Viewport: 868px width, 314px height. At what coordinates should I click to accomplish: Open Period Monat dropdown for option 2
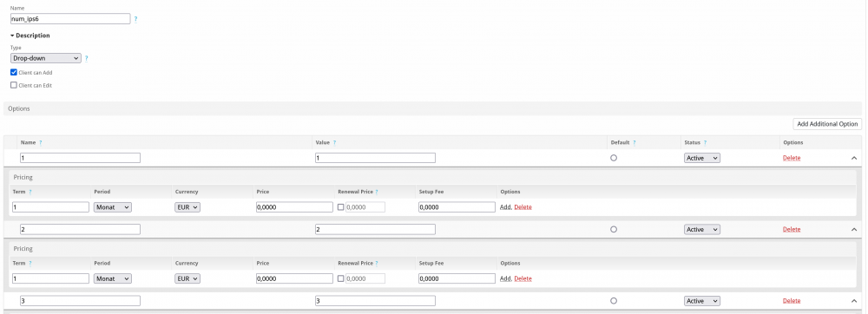(112, 278)
